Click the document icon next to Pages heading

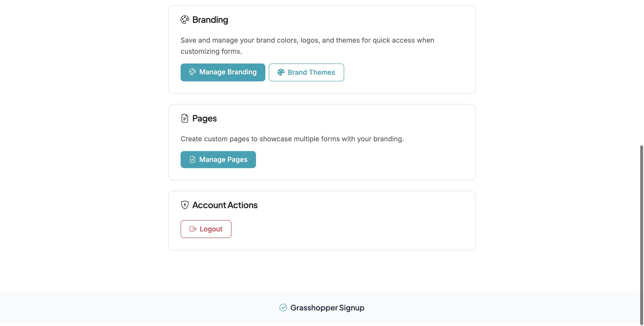click(x=184, y=118)
